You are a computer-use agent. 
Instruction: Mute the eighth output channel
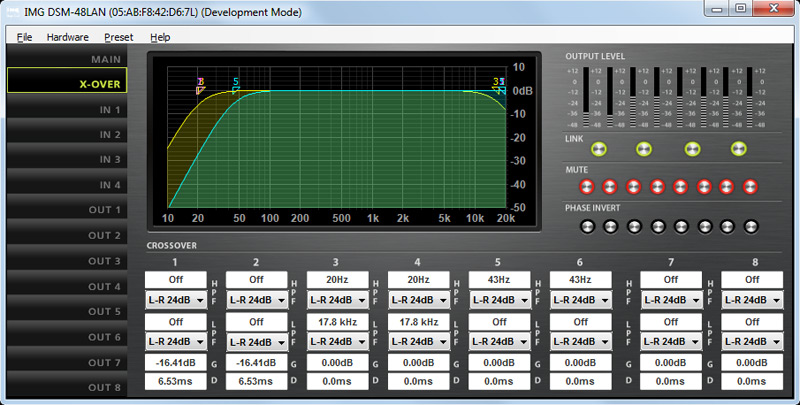pos(751,187)
